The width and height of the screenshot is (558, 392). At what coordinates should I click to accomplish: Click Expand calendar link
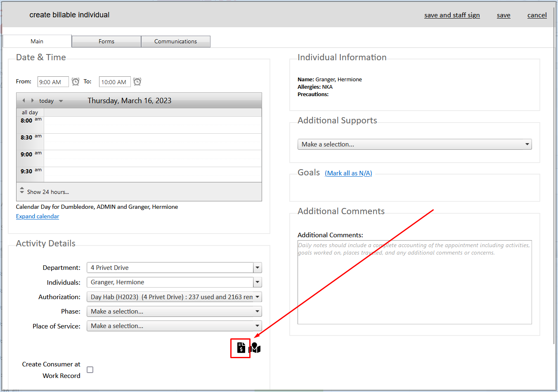coord(38,216)
